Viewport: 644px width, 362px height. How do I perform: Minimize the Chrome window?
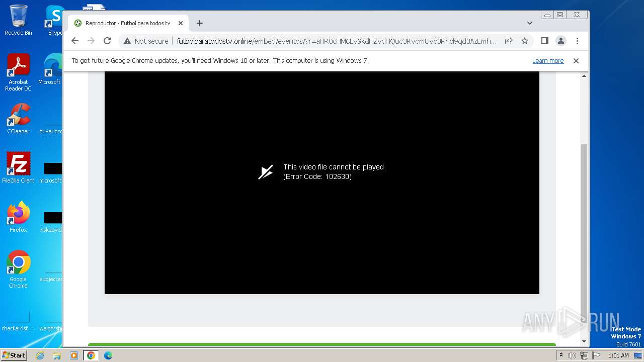point(547,15)
